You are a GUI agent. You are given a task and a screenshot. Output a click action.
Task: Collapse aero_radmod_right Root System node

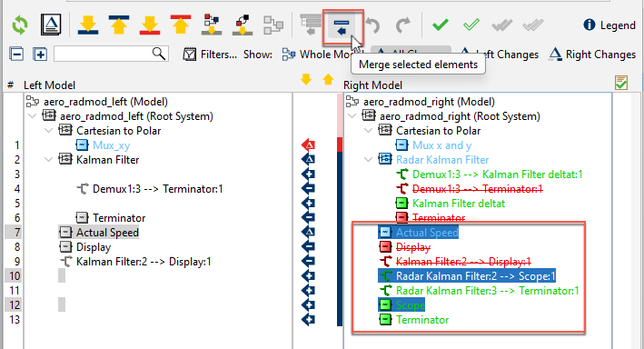352,116
